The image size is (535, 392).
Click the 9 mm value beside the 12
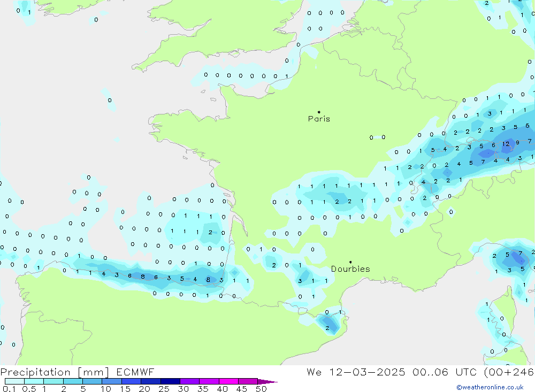[517, 143]
